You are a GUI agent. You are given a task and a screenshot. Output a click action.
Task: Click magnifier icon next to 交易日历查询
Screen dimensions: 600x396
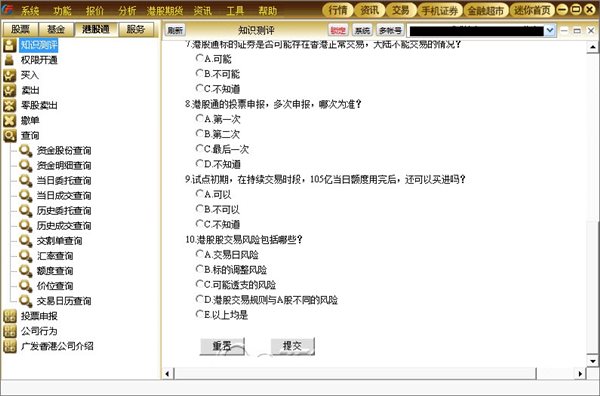pos(26,301)
